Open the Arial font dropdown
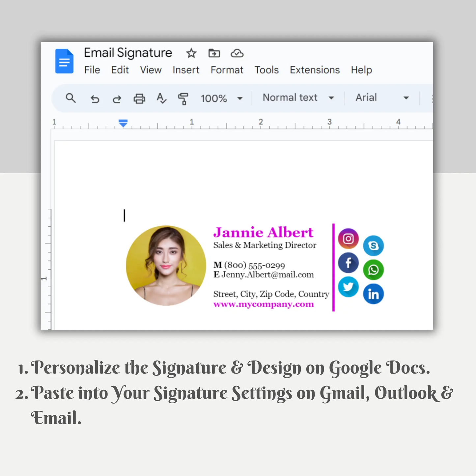The width and height of the screenshot is (476, 476). coord(382,98)
